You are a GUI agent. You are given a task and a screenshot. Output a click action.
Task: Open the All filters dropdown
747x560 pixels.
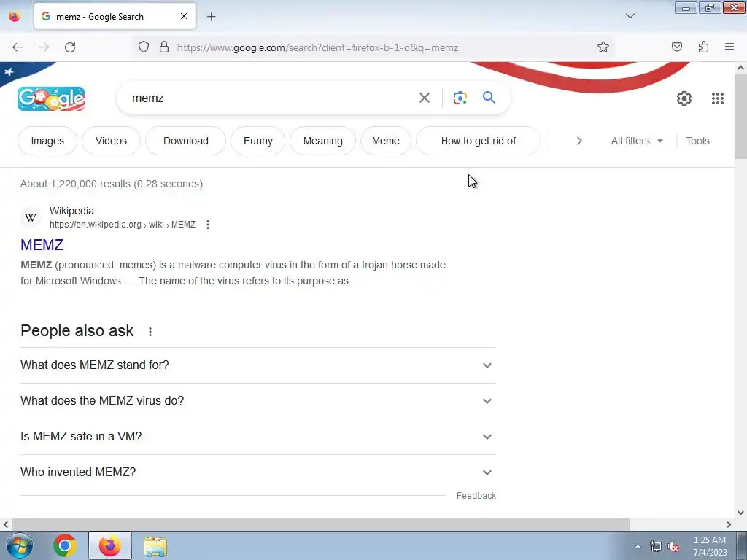click(x=637, y=141)
